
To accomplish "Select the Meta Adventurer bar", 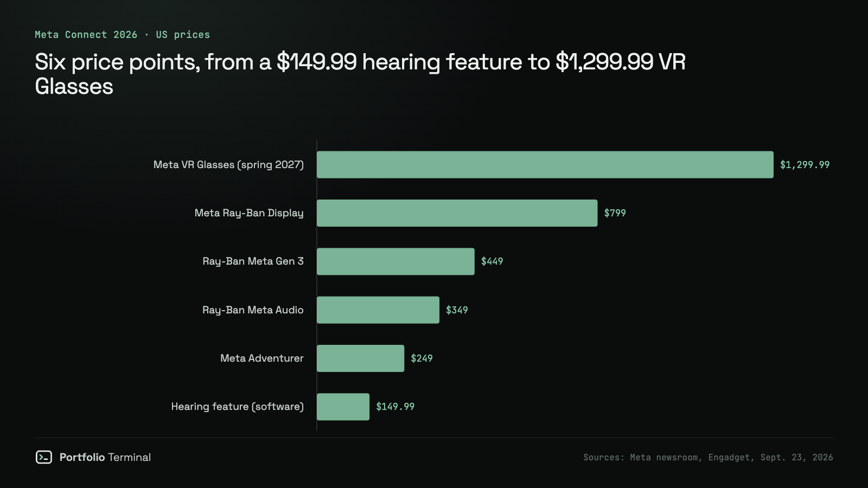I will [x=361, y=358].
